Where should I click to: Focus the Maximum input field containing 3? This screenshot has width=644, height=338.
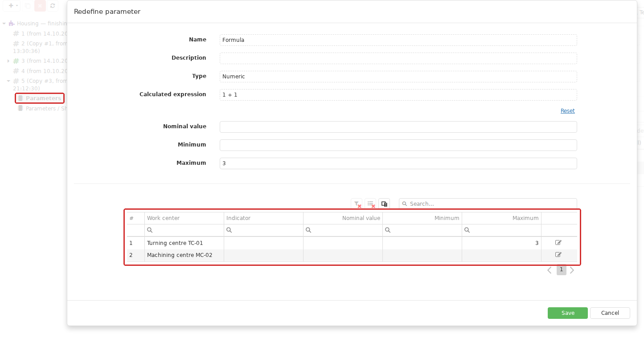[398, 163]
